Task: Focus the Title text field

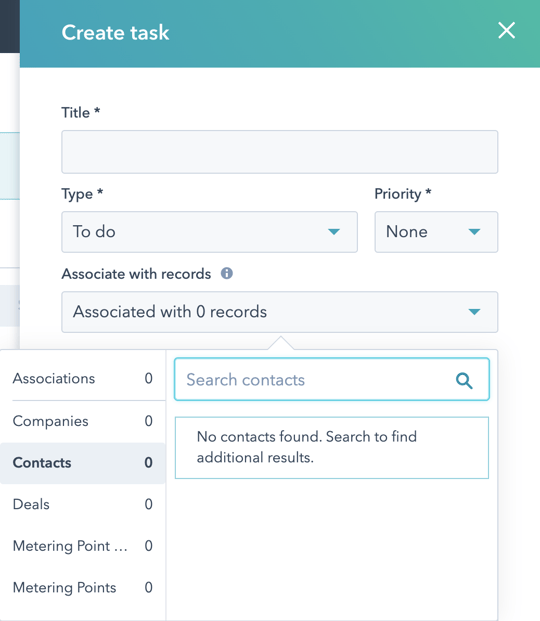Action: click(x=280, y=152)
